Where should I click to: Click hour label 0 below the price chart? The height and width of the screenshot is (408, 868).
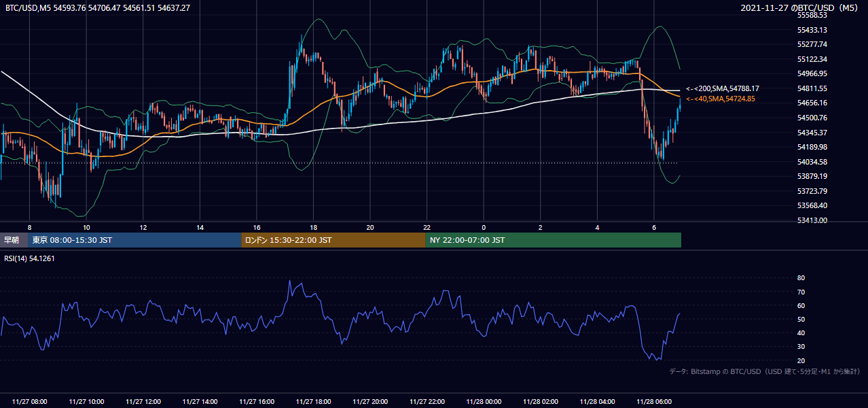pyautogui.click(x=484, y=227)
